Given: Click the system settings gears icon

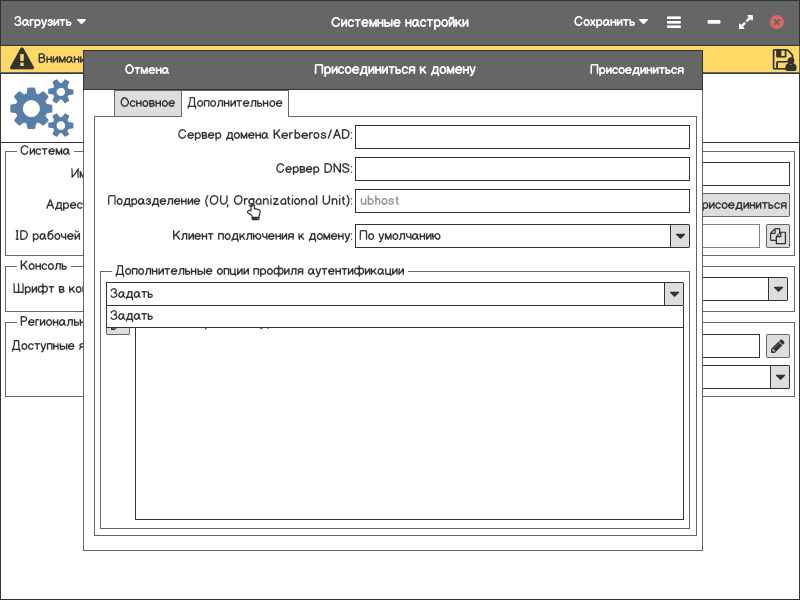Looking at the screenshot, I should (x=42, y=109).
